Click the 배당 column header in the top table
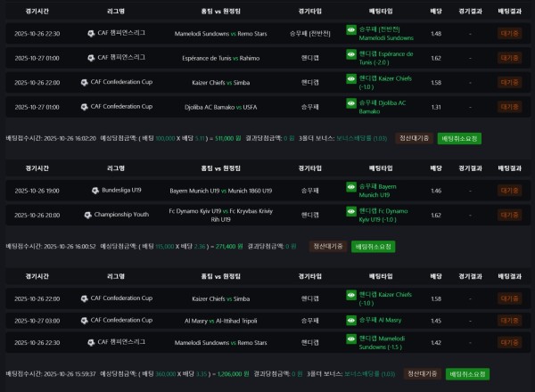 [436, 12]
